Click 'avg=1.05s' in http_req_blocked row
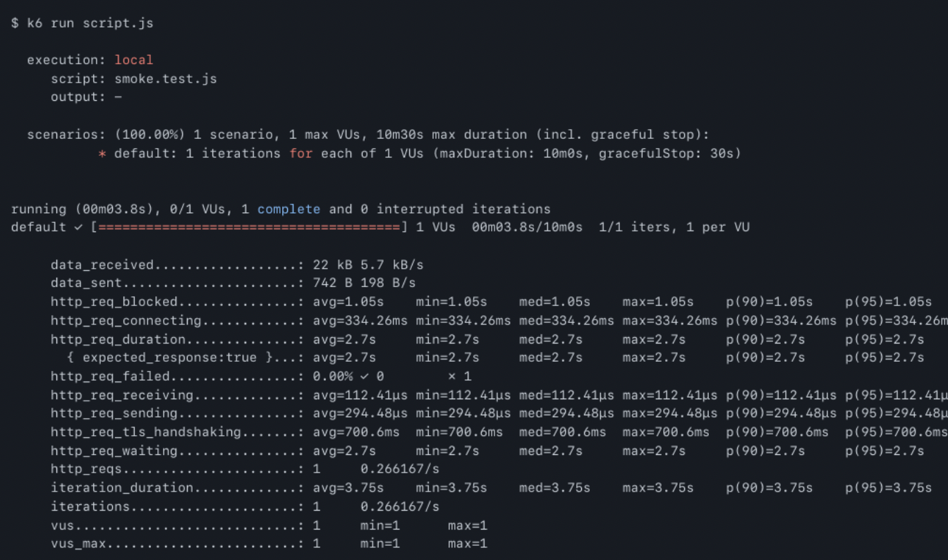948x560 pixels. pyautogui.click(x=348, y=302)
